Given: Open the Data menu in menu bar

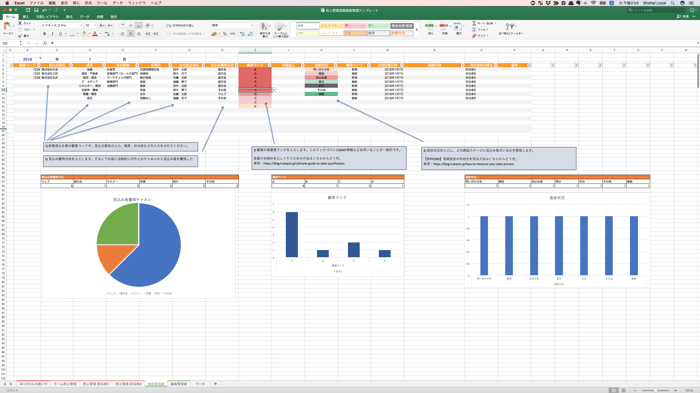Looking at the screenshot, I should (117, 3).
